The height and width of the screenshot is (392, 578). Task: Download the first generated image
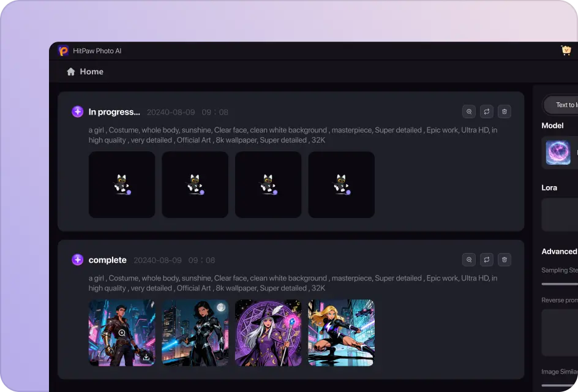(146, 356)
